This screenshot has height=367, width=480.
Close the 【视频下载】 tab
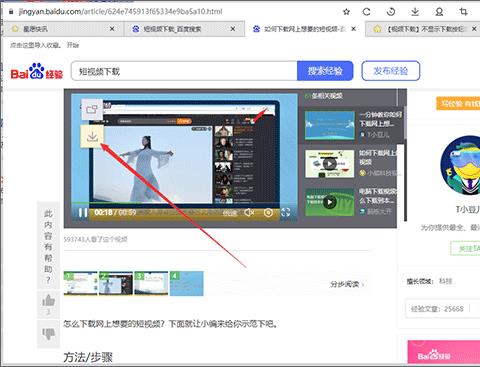click(474, 29)
